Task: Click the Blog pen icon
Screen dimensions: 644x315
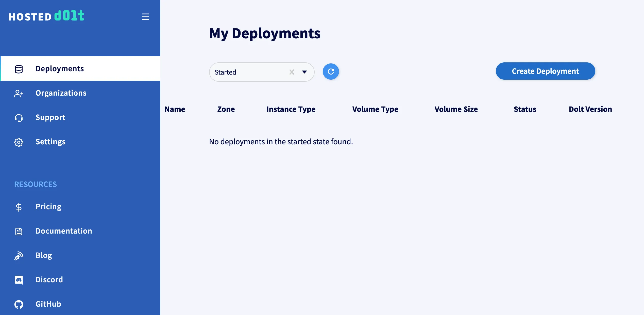Action: (x=19, y=255)
